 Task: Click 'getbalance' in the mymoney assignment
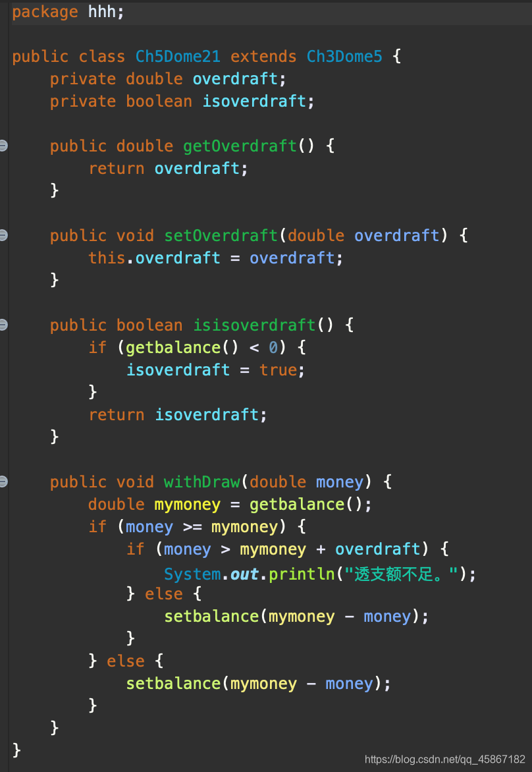point(297,504)
